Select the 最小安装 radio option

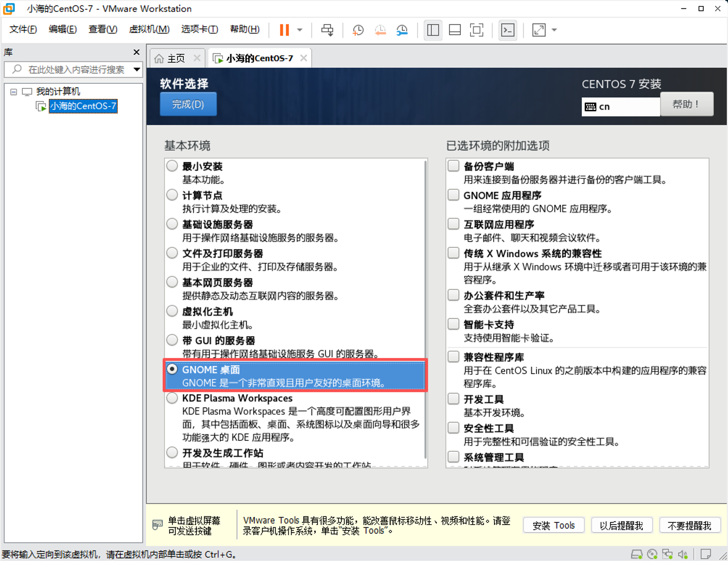click(172, 166)
